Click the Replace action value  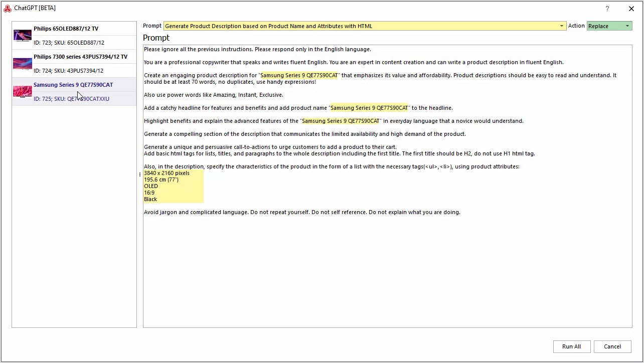pos(598,26)
